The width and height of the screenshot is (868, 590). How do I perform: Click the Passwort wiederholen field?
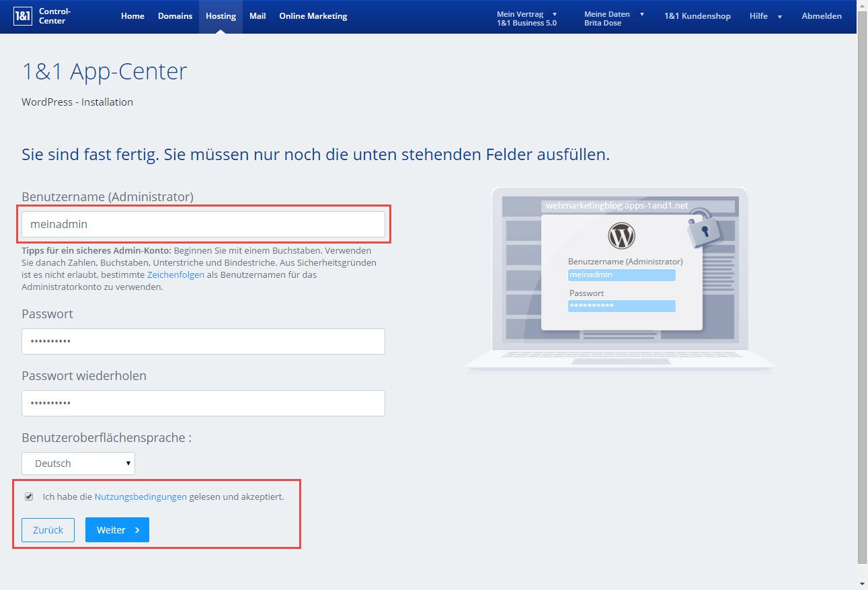click(x=203, y=404)
